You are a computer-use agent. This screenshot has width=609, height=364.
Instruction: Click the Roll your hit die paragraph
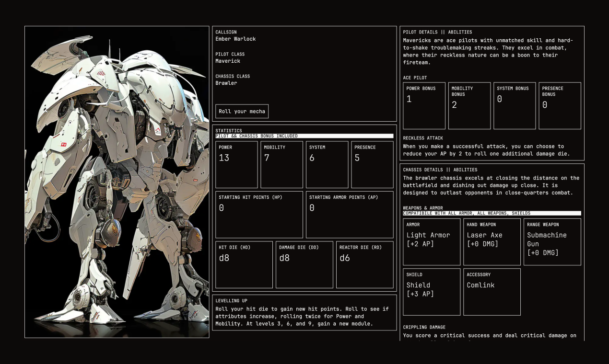(302, 316)
